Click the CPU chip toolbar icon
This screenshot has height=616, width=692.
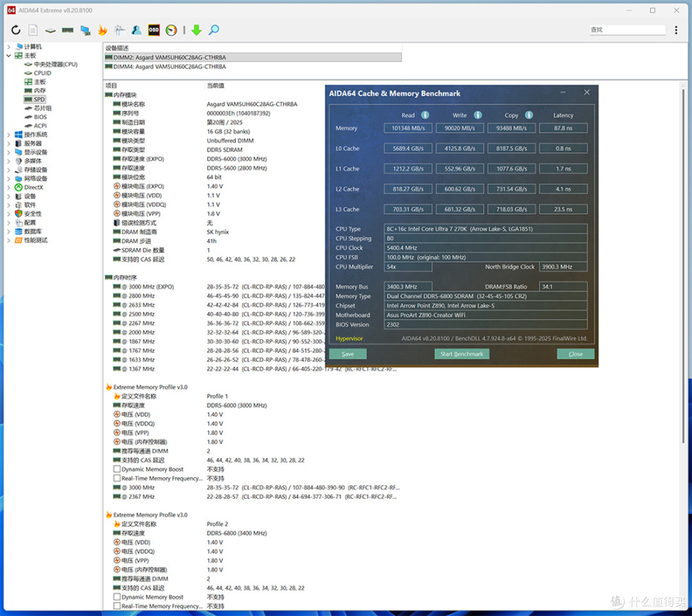point(51,31)
